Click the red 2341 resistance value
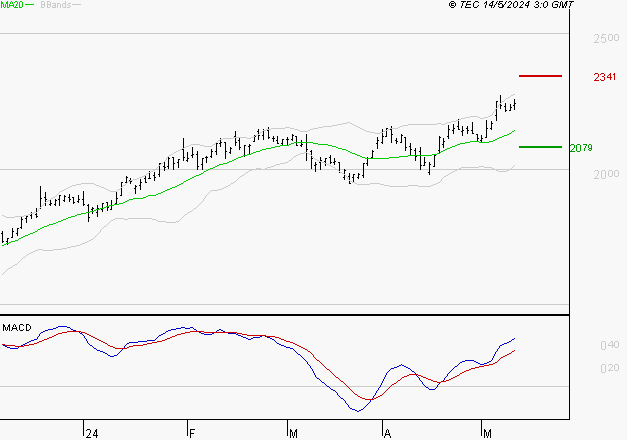The width and height of the screenshot is (627, 440). 605,77
